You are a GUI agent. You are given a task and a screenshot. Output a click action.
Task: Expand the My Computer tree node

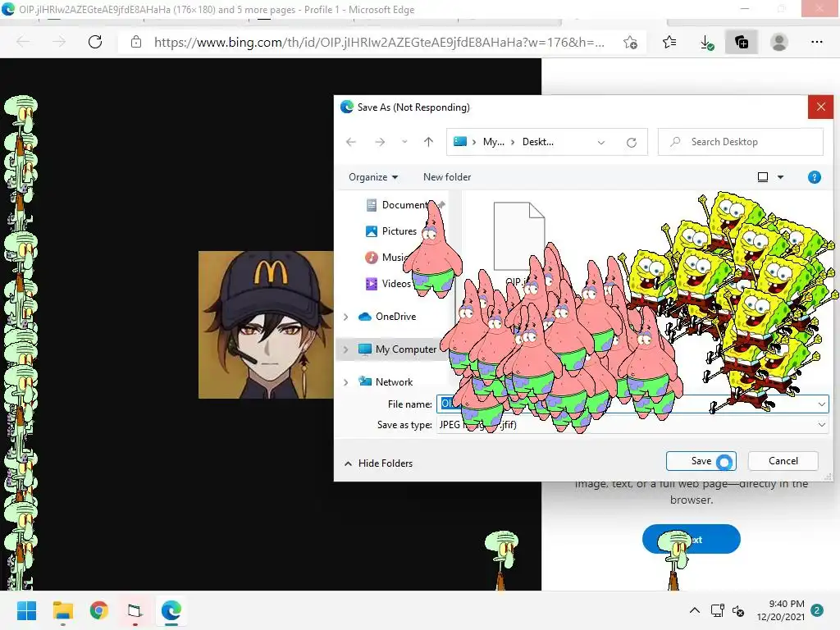pyautogui.click(x=346, y=349)
